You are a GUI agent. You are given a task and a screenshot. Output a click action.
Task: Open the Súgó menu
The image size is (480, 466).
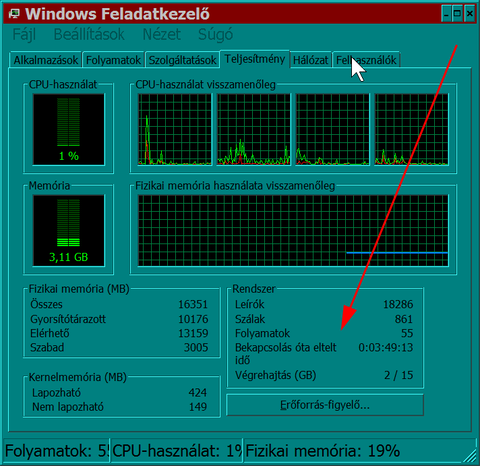click(x=215, y=35)
